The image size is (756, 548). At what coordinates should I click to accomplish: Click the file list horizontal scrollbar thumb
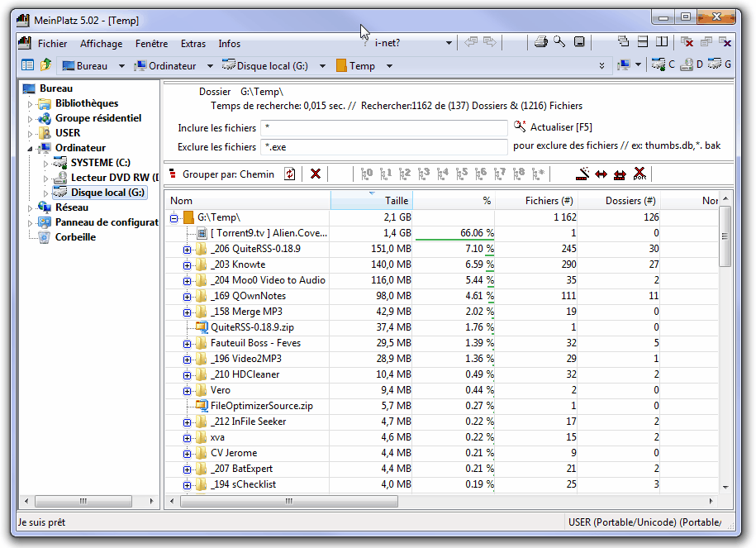289,501
